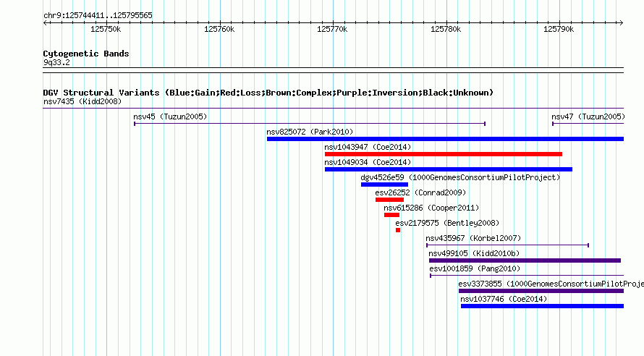This screenshot has width=644, height=356.
Task: Select the nsv47 (Tuzun2005) line segment
Action: click(588, 124)
